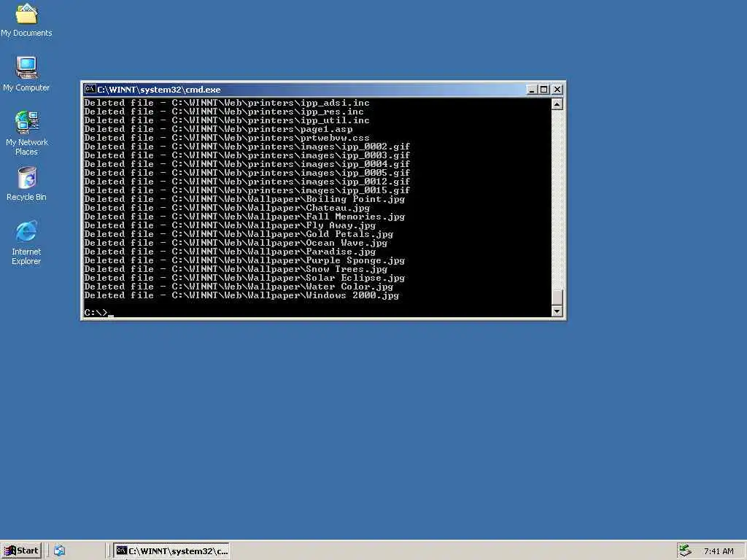Click the line deleting ipp_res.inc
This screenshot has height=560, width=747.
click(224, 112)
